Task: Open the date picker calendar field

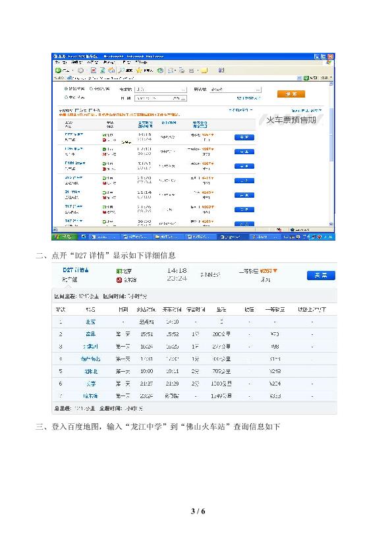Action: [x=160, y=98]
